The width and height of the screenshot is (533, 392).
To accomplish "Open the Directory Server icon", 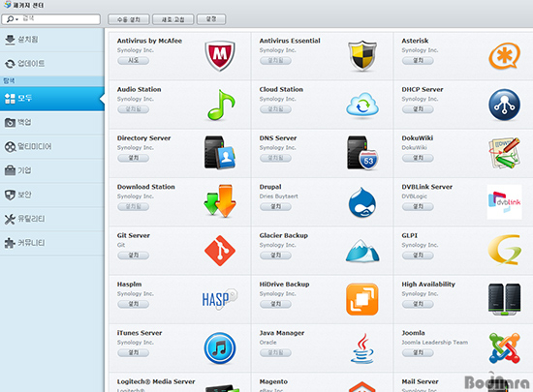I will (x=220, y=153).
